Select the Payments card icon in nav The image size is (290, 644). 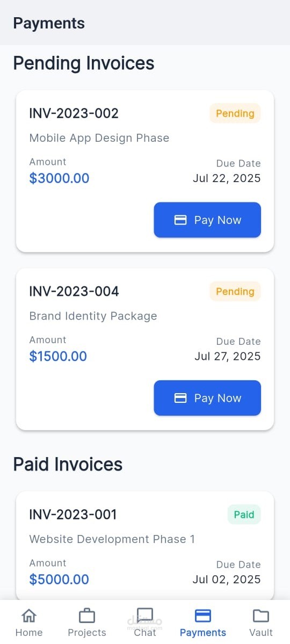tap(203, 616)
